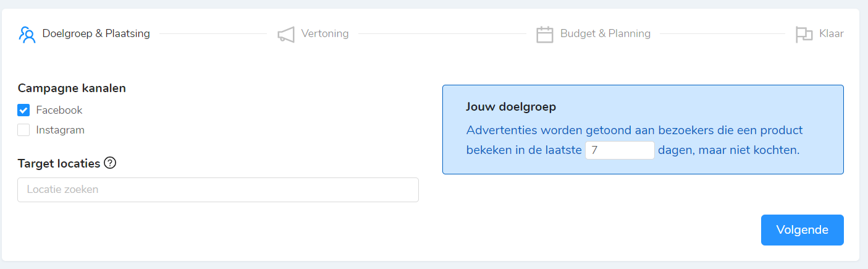Click the Doelgroep & Plaatsing people icon
This screenshot has height=269, width=868.
(27, 34)
